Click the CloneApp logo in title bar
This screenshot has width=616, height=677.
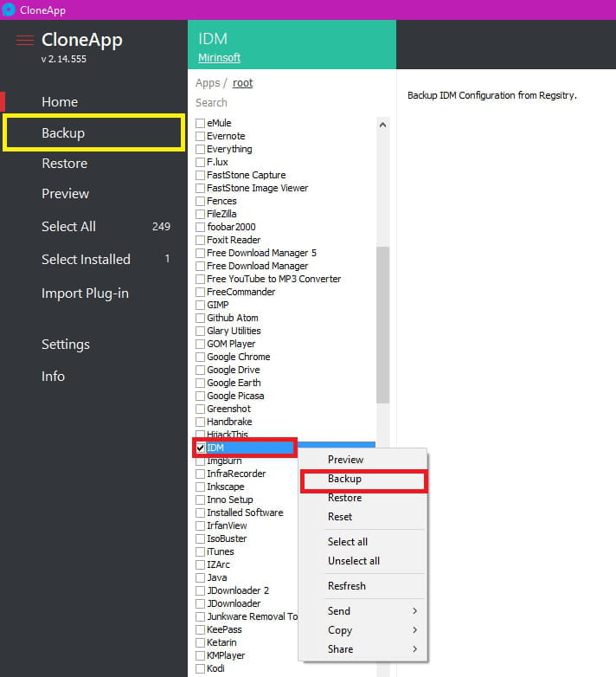(8, 10)
